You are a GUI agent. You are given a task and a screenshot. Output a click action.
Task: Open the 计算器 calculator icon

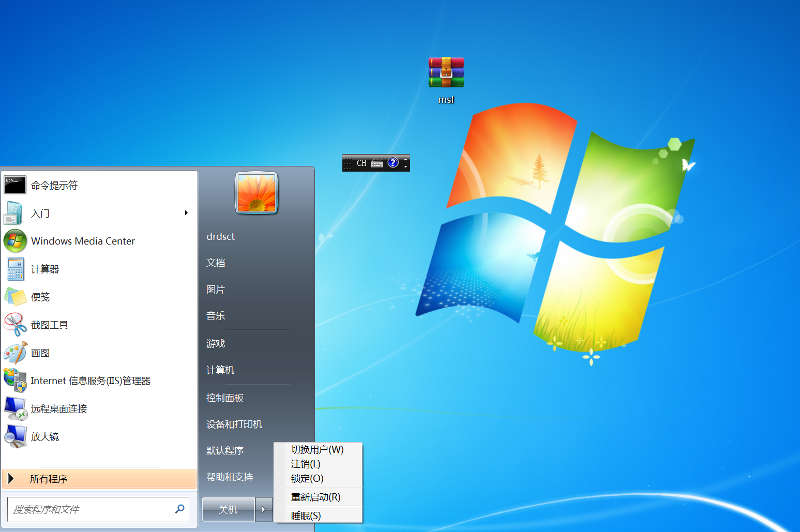click(15, 269)
